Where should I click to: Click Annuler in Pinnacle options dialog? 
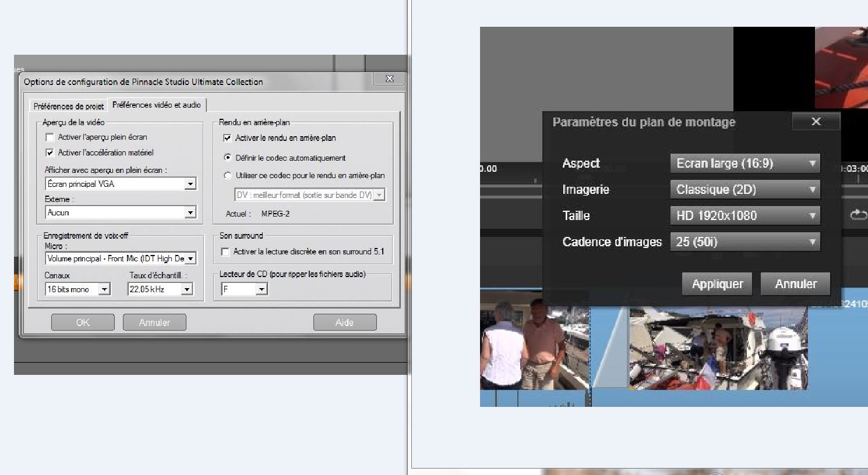pyautogui.click(x=154, y=322)
